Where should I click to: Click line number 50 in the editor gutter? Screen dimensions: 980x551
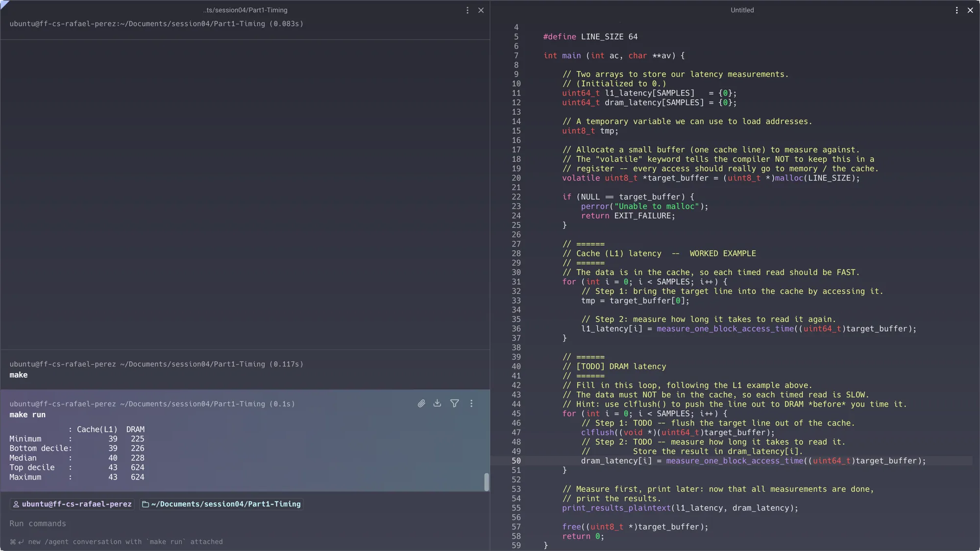point(516,461)
